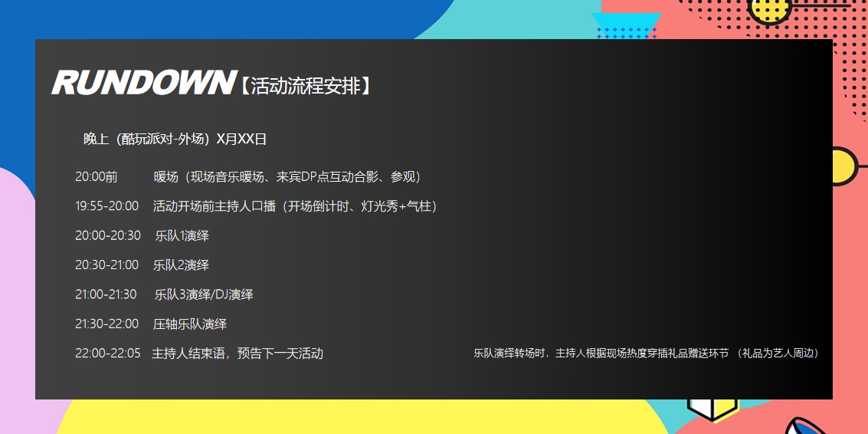
Task: Select the footnote 乐队演绎转场时…礼品赠送环节
Action: [x=647, y=353]
